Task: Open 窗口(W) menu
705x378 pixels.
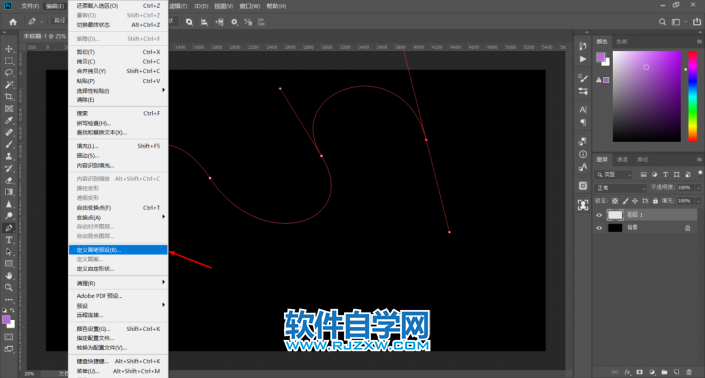Action: pos(250,6)
